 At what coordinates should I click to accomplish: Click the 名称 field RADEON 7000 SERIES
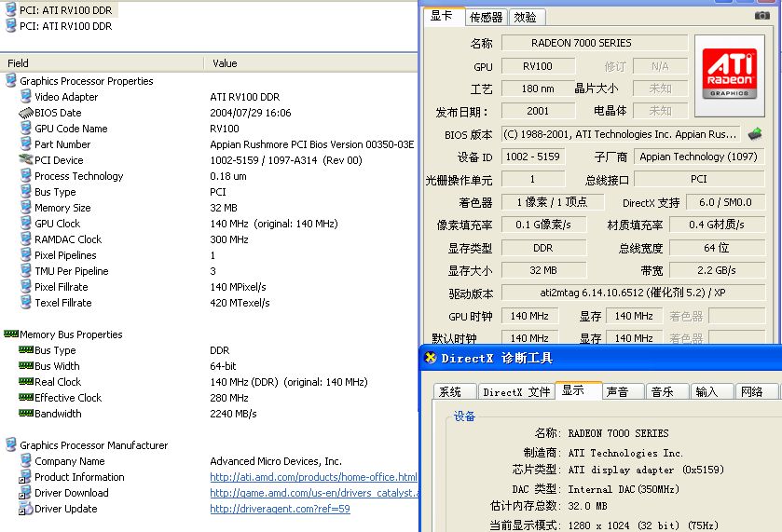tap(595, 43)
